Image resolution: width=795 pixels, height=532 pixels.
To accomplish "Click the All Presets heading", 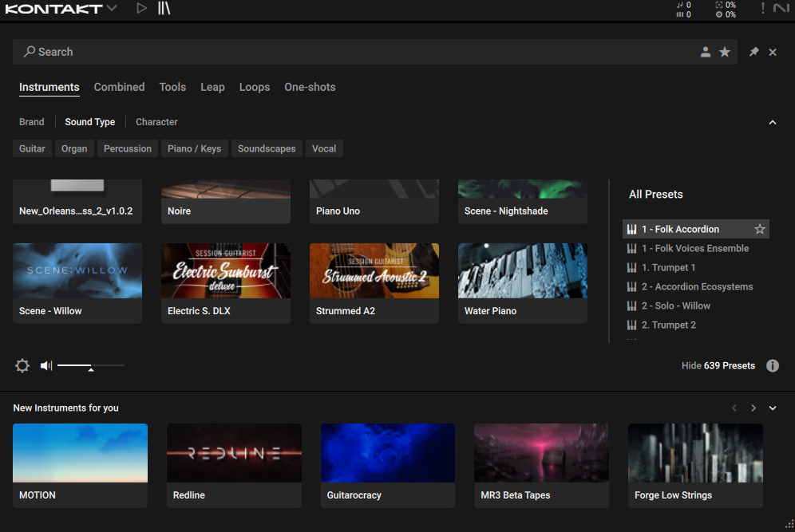I will pos(655,195).
